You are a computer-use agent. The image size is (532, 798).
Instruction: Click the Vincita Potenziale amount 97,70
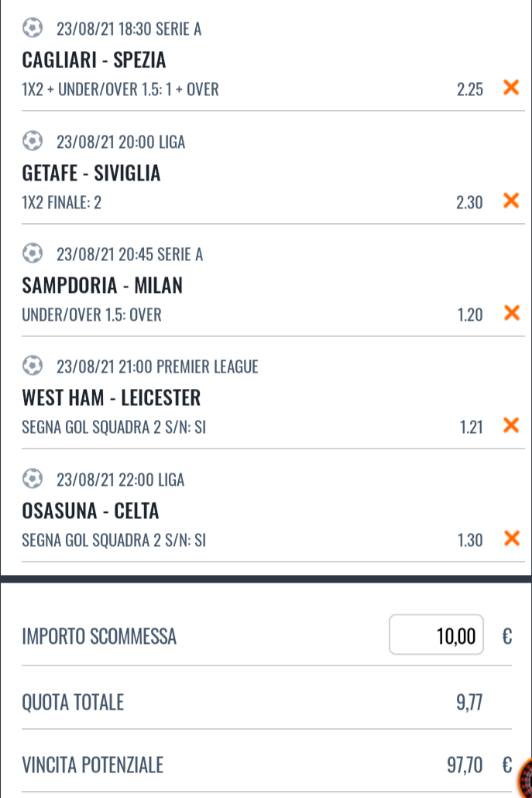pos(465,766)
